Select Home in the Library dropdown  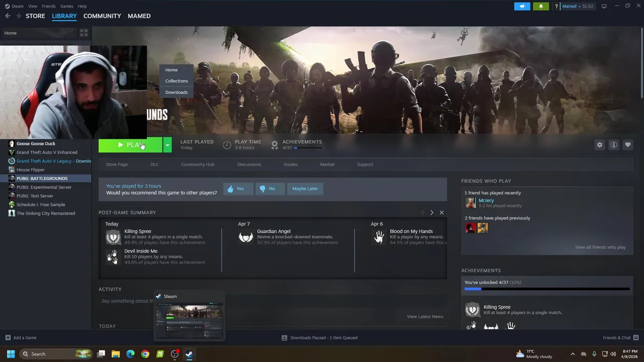[177, 70]
